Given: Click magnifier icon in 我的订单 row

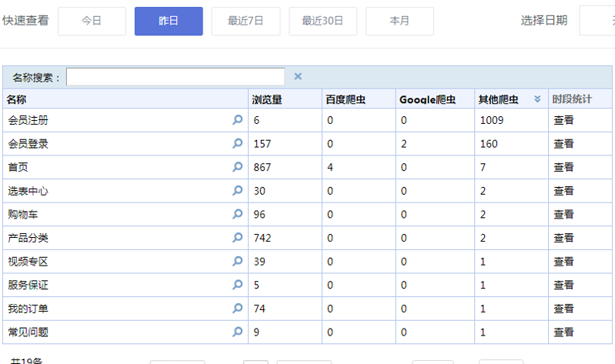Looking at the screenshot, I should click(237, 308).
